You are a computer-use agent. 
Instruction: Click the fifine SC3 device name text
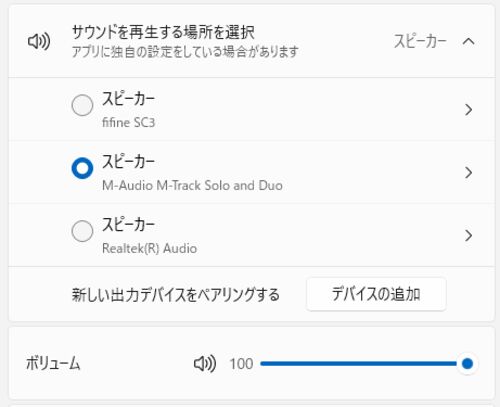pyautogui.click(x=128, y=122)
